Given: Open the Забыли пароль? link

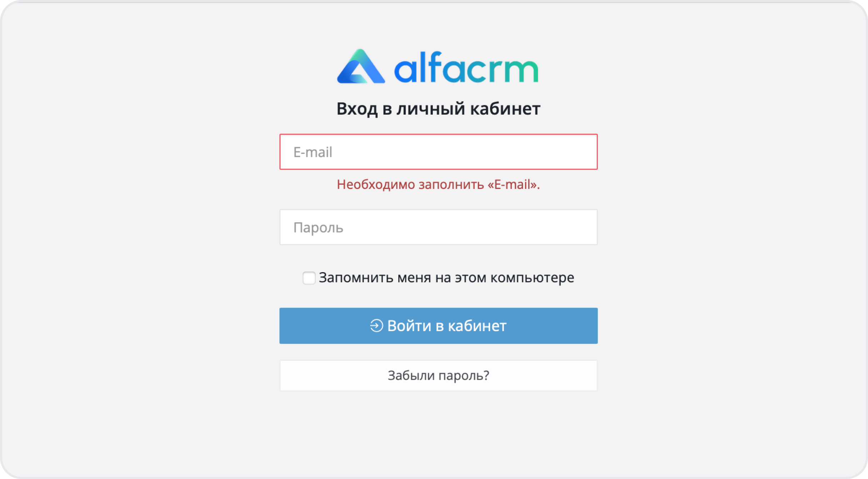Looking at the screenshot, I should tap(438, 375).
